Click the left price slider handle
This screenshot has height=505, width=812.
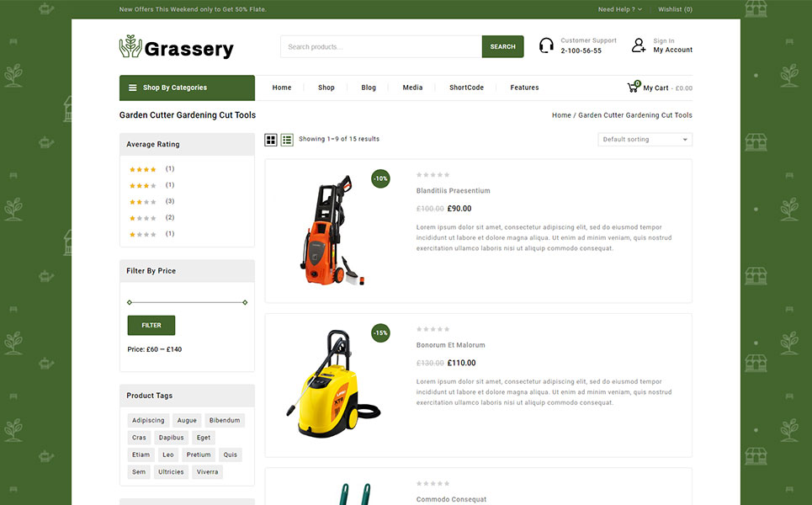pyautogui.click(x=130, y=302)
